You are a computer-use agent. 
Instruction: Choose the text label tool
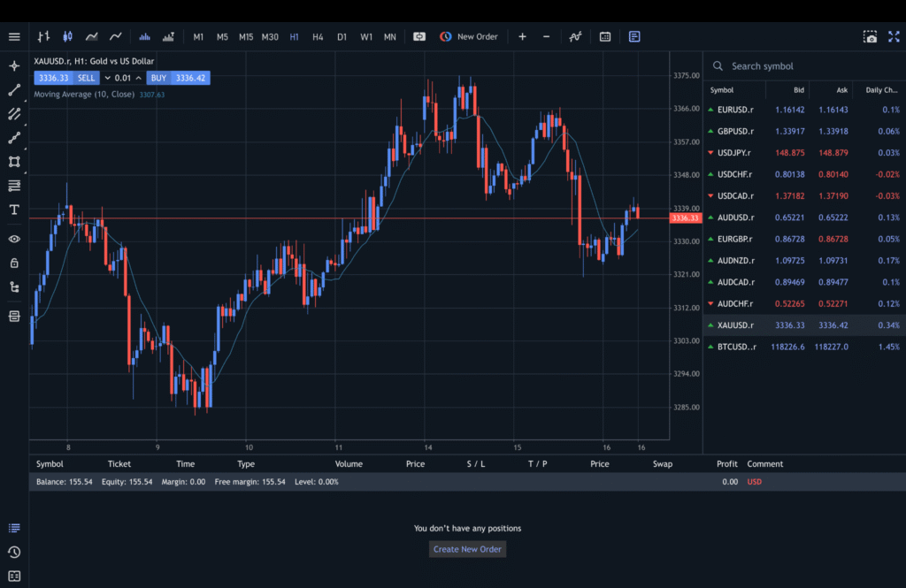14,210
